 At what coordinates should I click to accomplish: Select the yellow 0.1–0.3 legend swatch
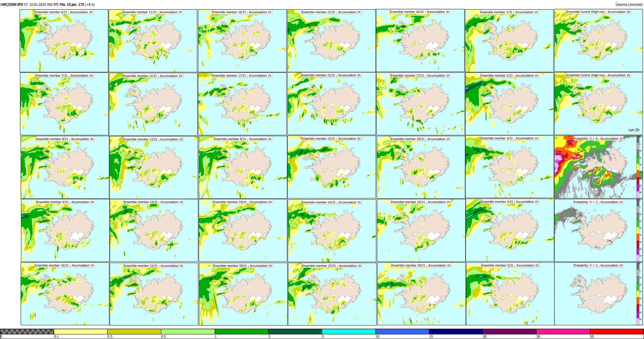tap(81, 332)
